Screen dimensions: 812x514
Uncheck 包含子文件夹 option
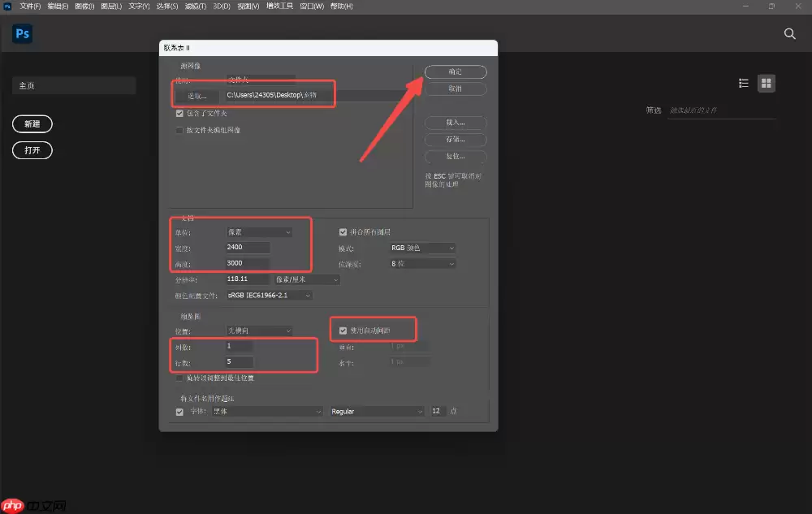tap(179, 113)
